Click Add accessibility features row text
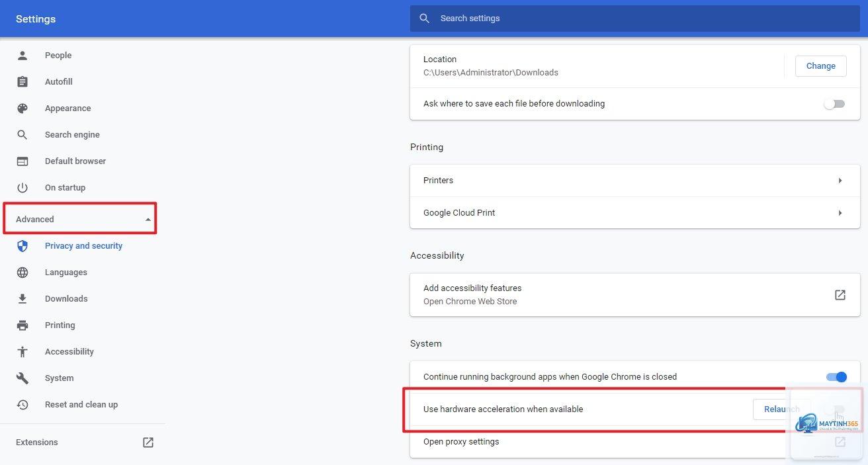Image resolution: width=868 pixels, height=465 pixels. (x=472, y=288)
